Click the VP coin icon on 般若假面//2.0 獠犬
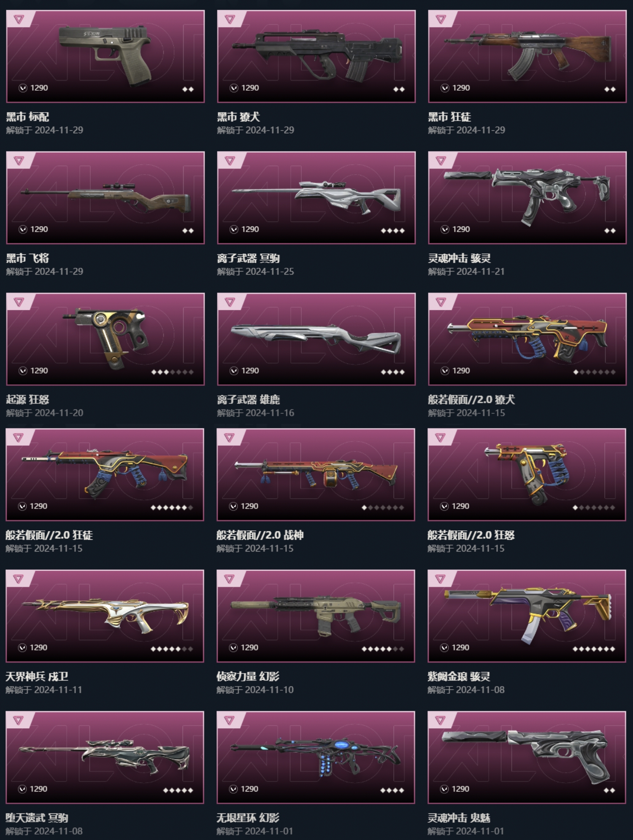 point(445,371)
